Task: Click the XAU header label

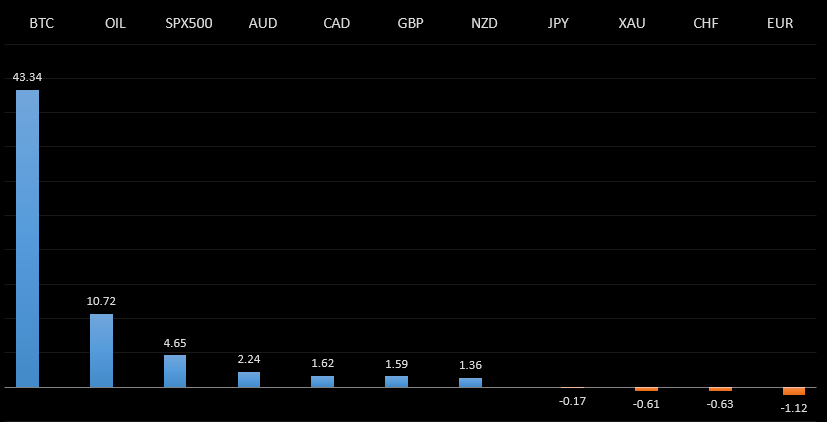Action: (x=632, y=23)
